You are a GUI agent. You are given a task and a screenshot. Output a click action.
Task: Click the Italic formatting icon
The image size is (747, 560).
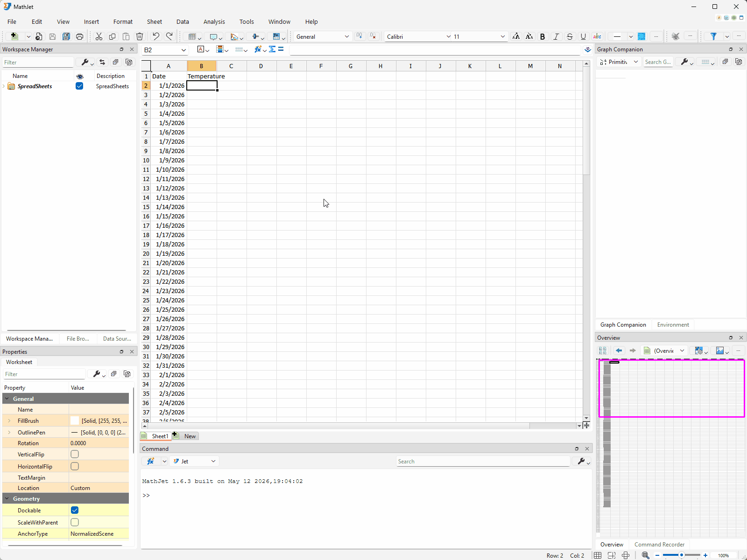tap(556, 36)
